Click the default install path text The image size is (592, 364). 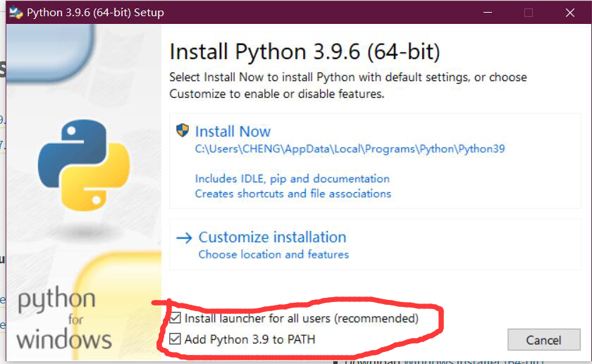tap(350, 149)
